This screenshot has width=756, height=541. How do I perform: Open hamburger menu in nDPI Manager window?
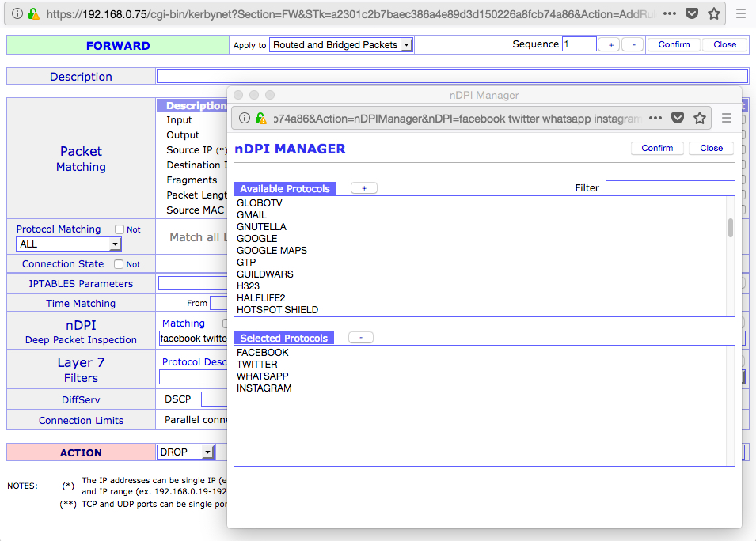tap(727, 118)
